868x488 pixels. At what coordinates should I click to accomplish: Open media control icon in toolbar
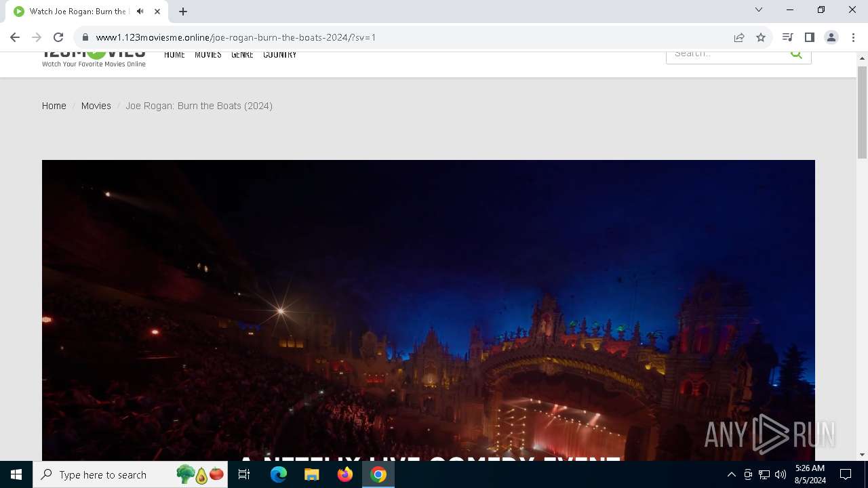point(787,37)
